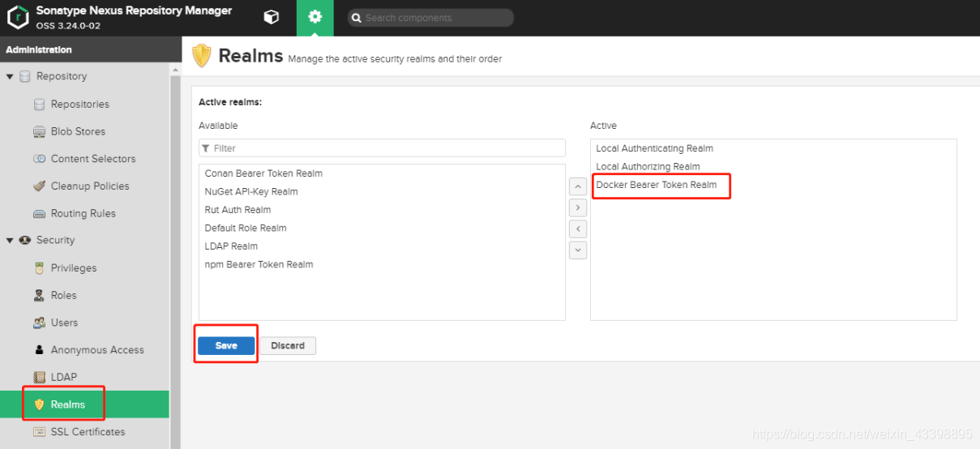Click the Cleanup Policies broom icon
This screenshot has height=449, width=980.
pos(39,186)
